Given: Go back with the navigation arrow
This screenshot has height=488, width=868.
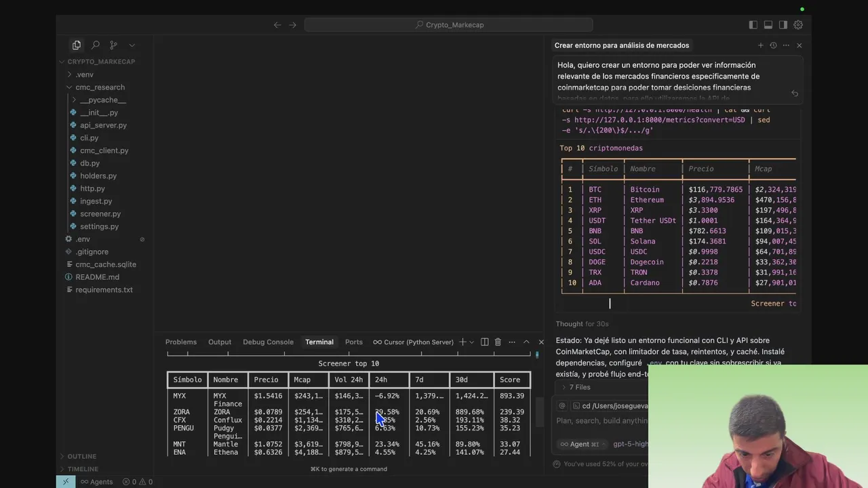Looking at the screenshot, I should (x=277, y=24).
